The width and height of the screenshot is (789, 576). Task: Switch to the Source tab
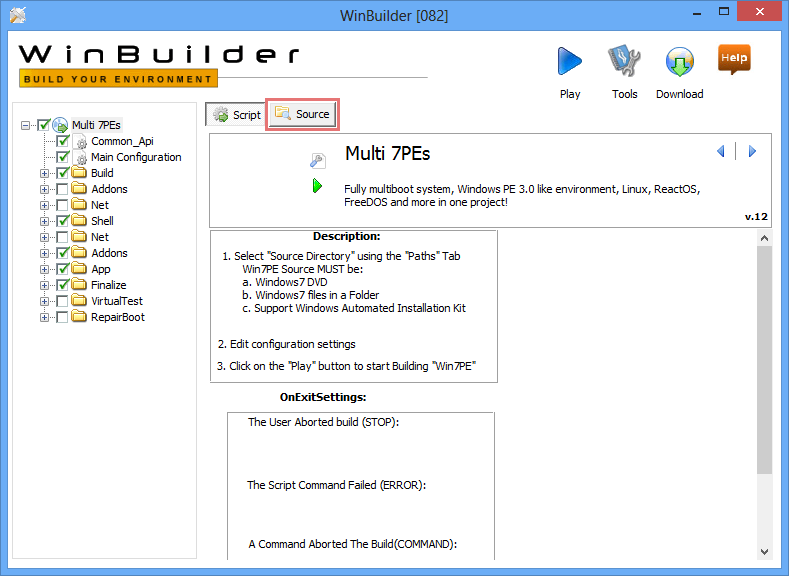pyautogui.click(x=302, y=114)
